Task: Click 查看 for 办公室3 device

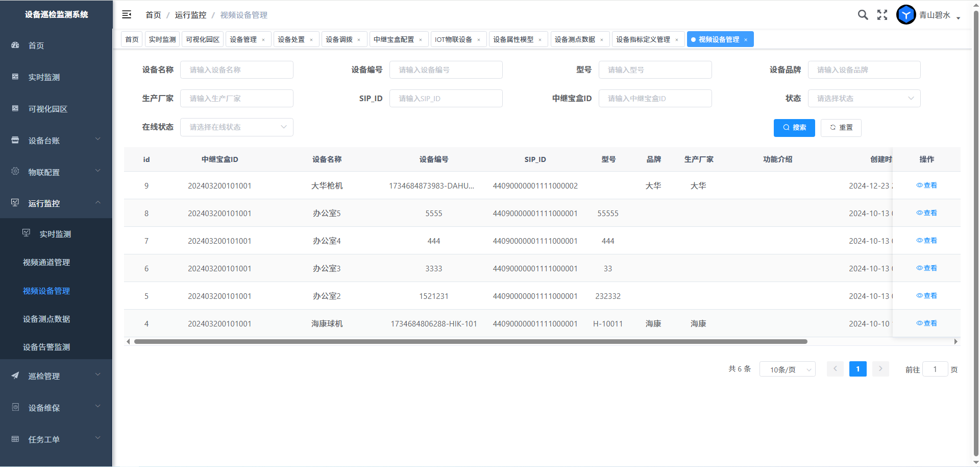Action: [926, 268]
